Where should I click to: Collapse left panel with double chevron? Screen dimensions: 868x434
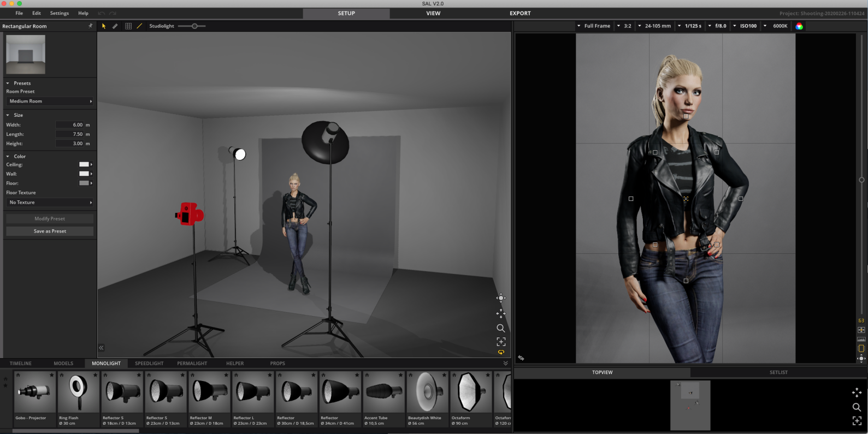coord(101,348)
